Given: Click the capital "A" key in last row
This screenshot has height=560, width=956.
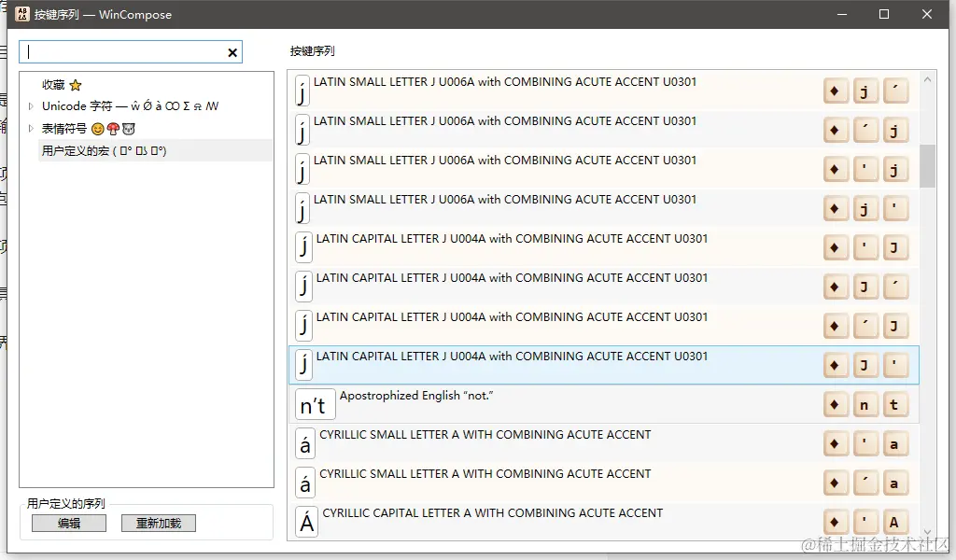Looking at the screenshot, I should coord(894,523).
